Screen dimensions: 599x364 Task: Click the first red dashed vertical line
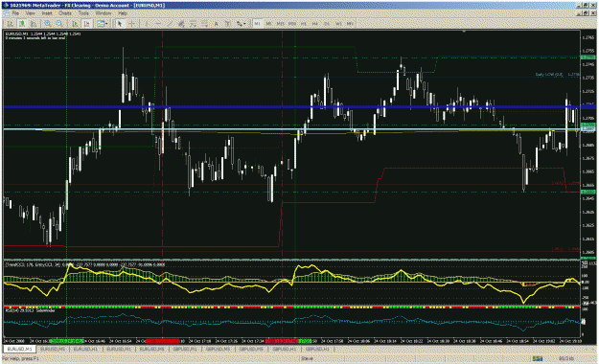[163, 183]
